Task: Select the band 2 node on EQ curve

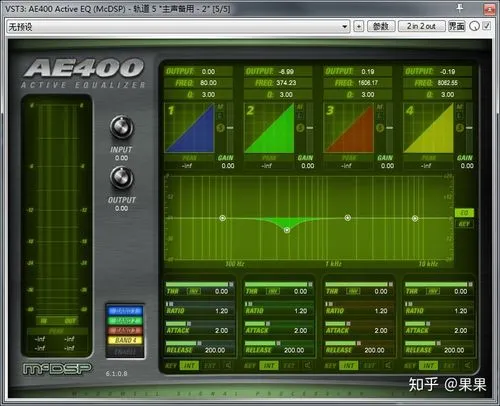Action: pos(287,230)
